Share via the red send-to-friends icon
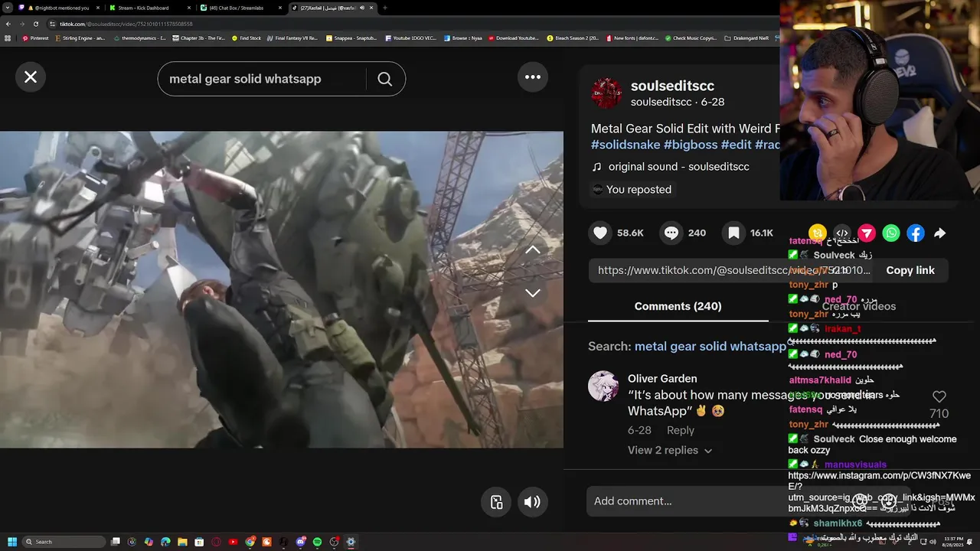Screen dimensions: 980x551 tap(867, 233)
